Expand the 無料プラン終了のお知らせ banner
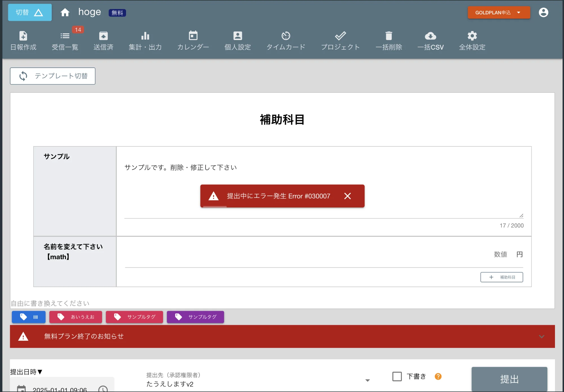The image size is (564, 392). pyautogui.click(x=541, y=336)
